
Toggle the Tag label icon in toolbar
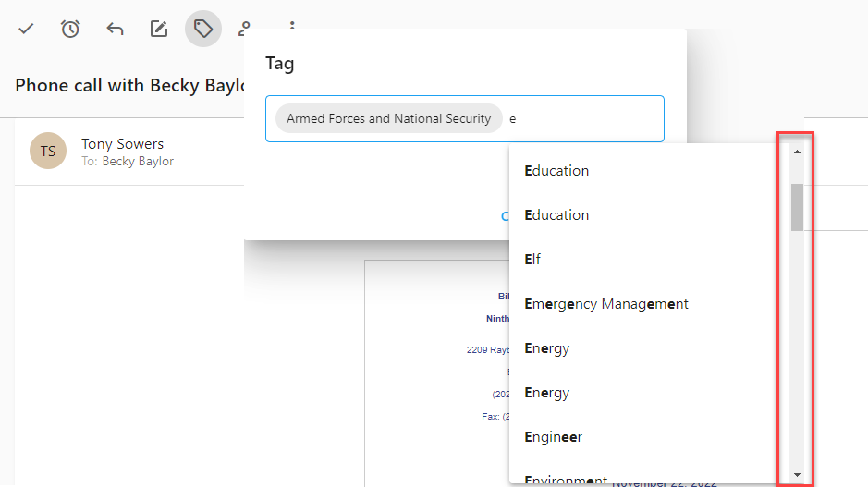click(203, 29)
